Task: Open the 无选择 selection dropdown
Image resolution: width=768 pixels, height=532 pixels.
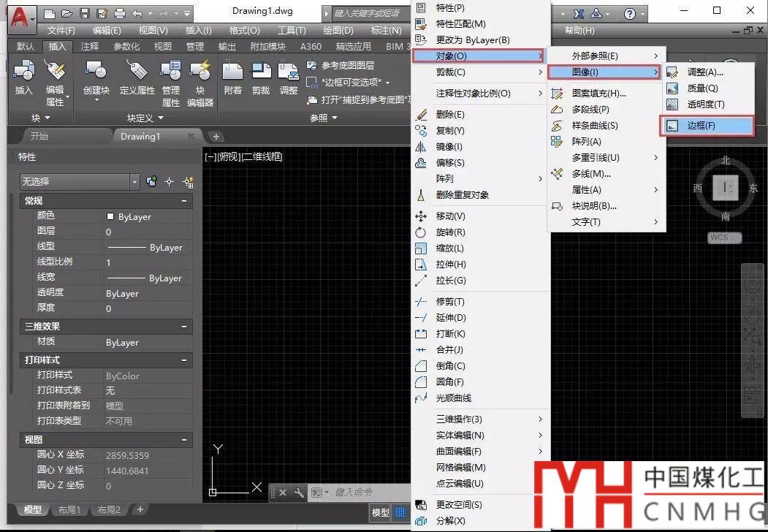Action: pyautogui.click(x=79, y=182)
